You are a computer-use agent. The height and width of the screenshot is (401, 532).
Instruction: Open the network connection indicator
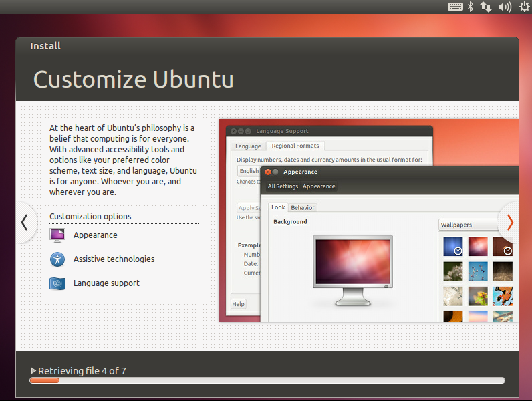pos(486,7)
